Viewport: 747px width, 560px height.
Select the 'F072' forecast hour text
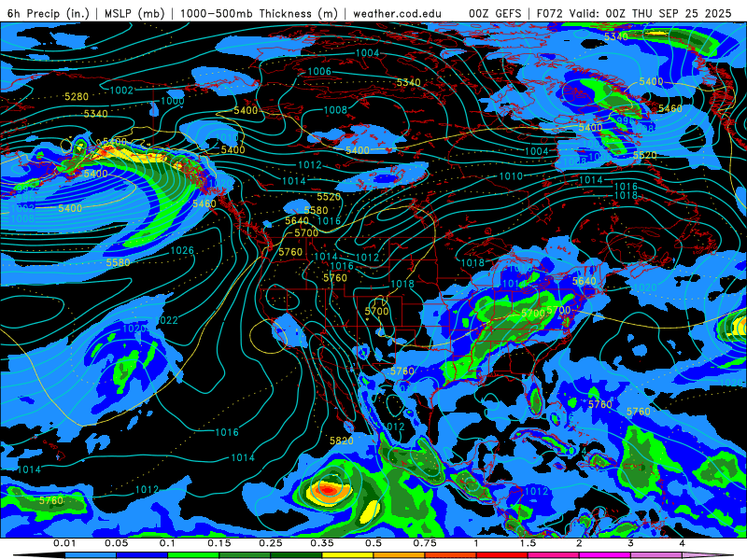pyautogui.click(x=550, y=13)
